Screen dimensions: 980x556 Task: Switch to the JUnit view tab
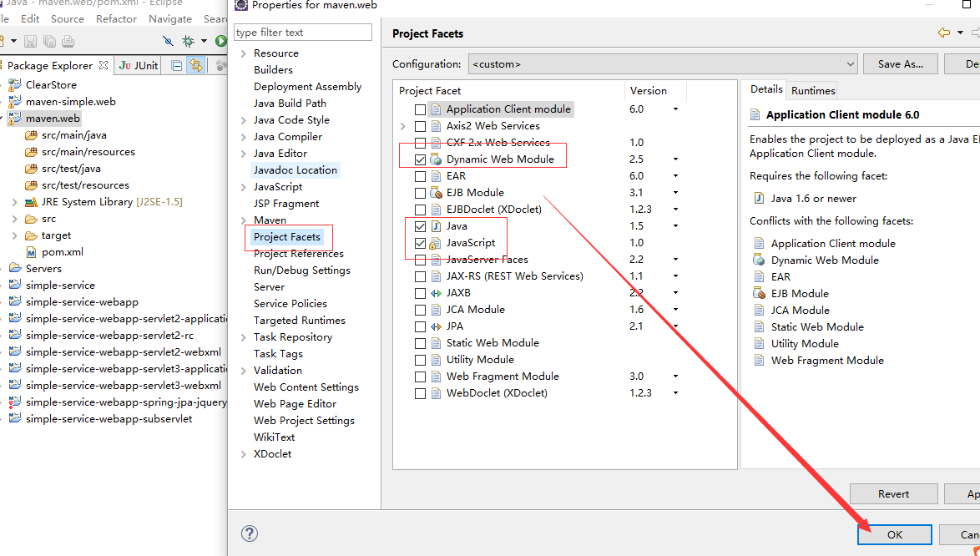[x=139, y=65]
